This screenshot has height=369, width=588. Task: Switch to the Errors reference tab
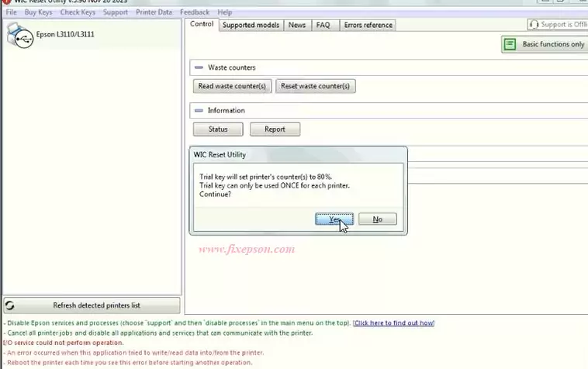tap(368, 25)
